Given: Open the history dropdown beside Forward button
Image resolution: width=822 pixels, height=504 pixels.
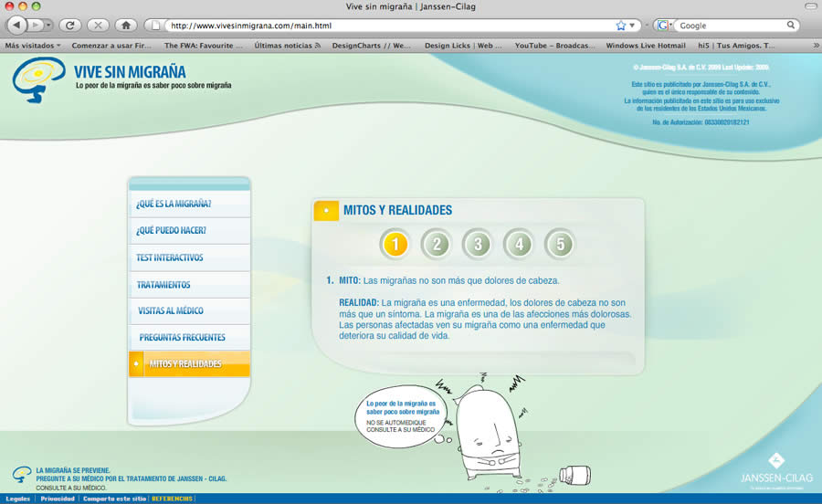Looking at the screenshot, I should tap(48, 25).
